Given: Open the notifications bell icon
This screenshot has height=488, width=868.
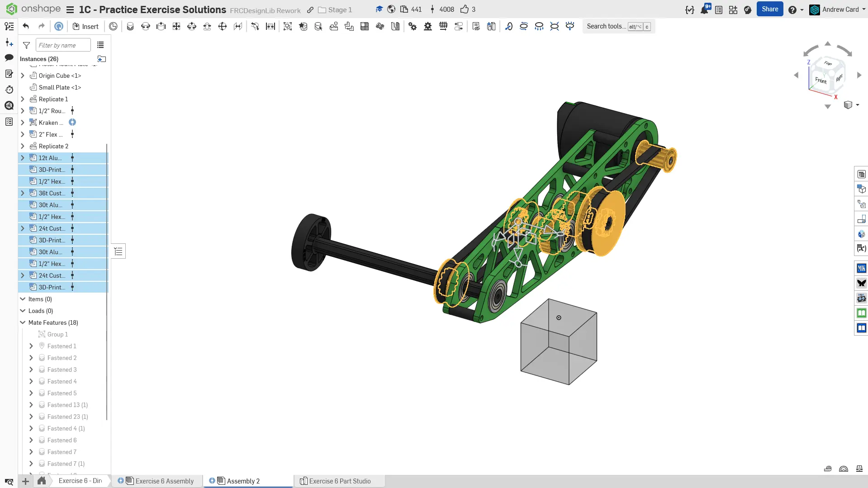Looking at the screenshot, I should point(704,9).
